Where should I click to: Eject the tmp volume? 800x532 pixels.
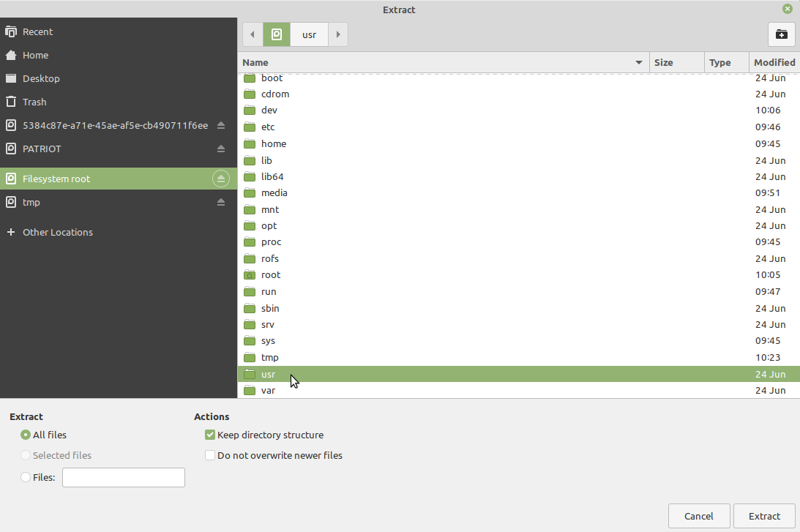pos(221,202)
